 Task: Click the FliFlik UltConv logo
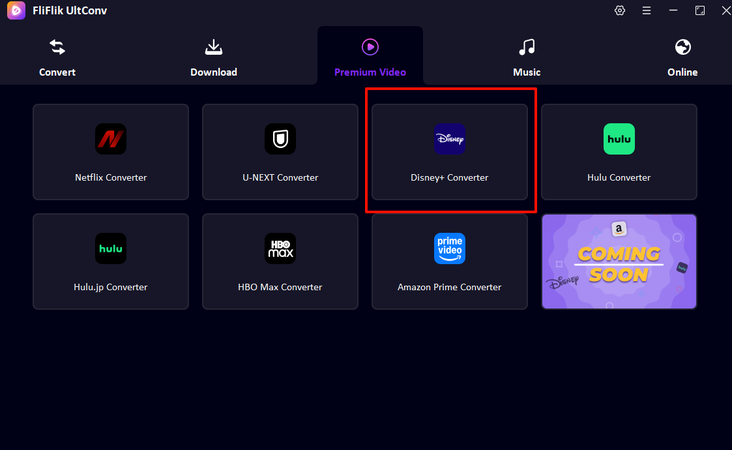tap(16, 10)
